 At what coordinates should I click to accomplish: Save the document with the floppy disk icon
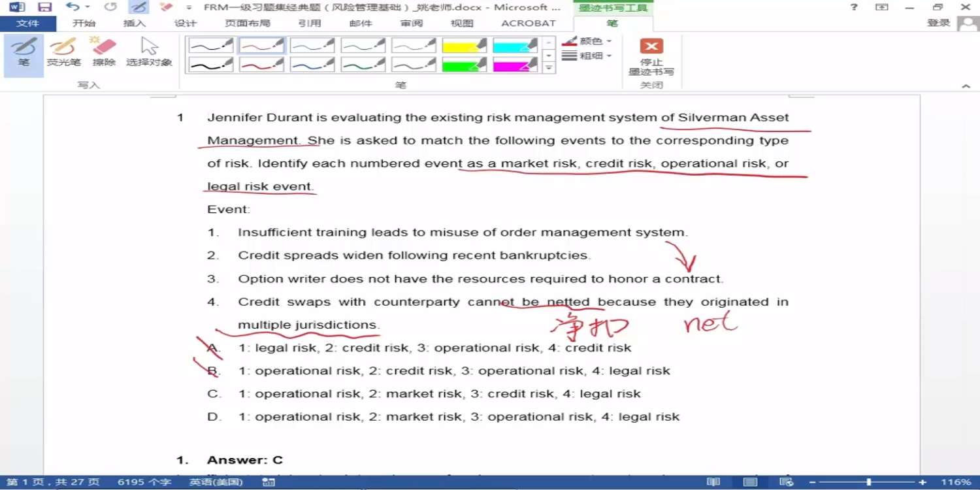coord(44,7)
